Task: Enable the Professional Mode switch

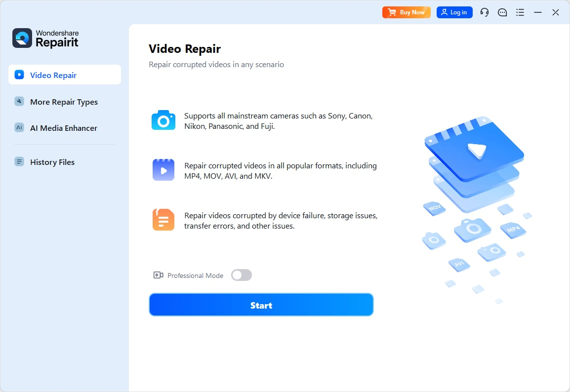Action: click(242, 275)
